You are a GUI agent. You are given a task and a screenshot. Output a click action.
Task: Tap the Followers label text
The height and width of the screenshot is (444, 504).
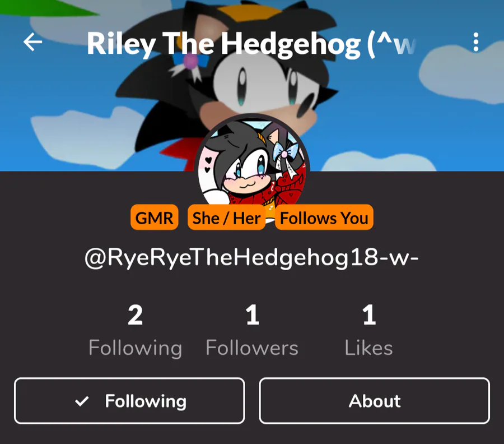tap(252, 348)
